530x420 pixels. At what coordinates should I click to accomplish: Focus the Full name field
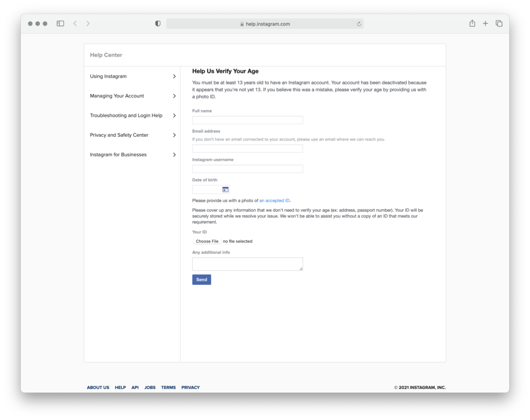point(247,120)
